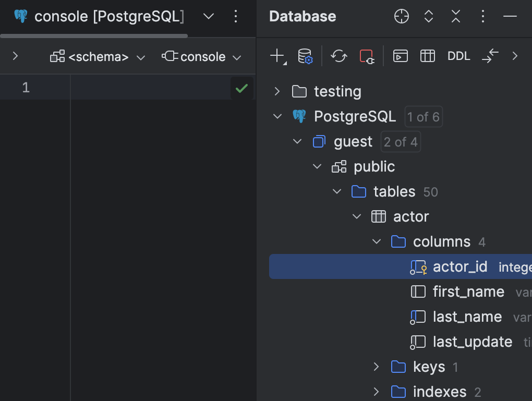Collapse the actor table columns node

click(x=377, y=241)
